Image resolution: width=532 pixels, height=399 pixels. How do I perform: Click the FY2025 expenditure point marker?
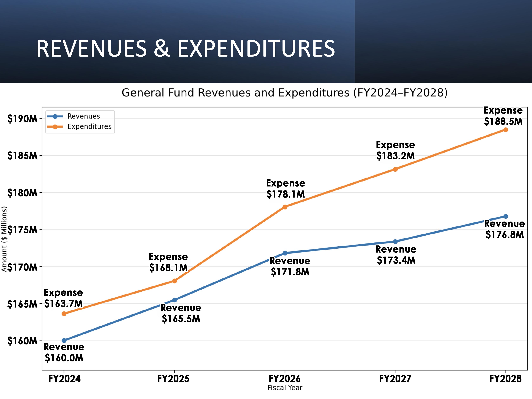click(x=175, y=281)
